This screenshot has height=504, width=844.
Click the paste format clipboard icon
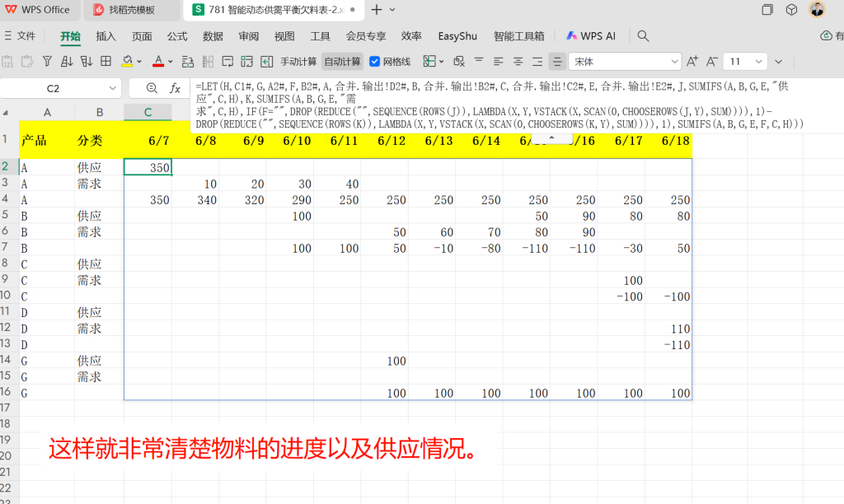tap(27, 61)
